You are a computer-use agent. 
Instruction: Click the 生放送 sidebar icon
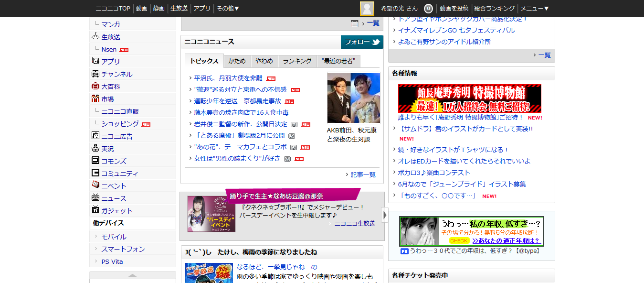click(95, 36)
